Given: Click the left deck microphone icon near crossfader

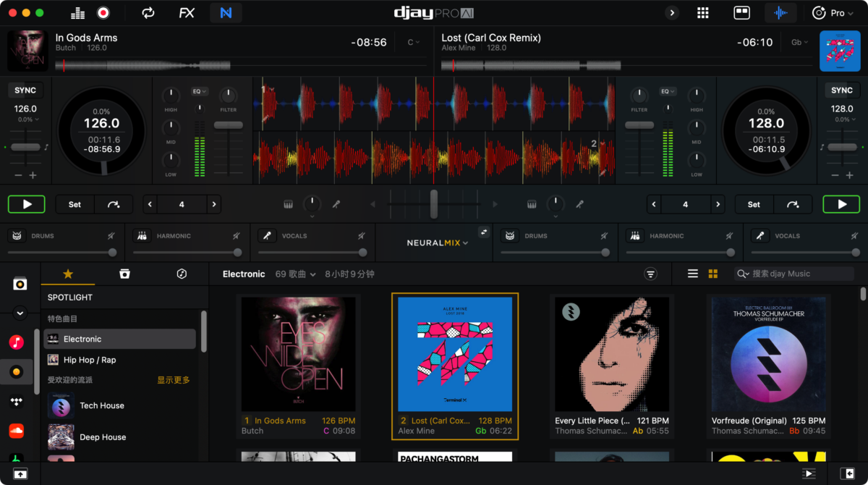Looking at the screenshot, I should tap(336, 204).
